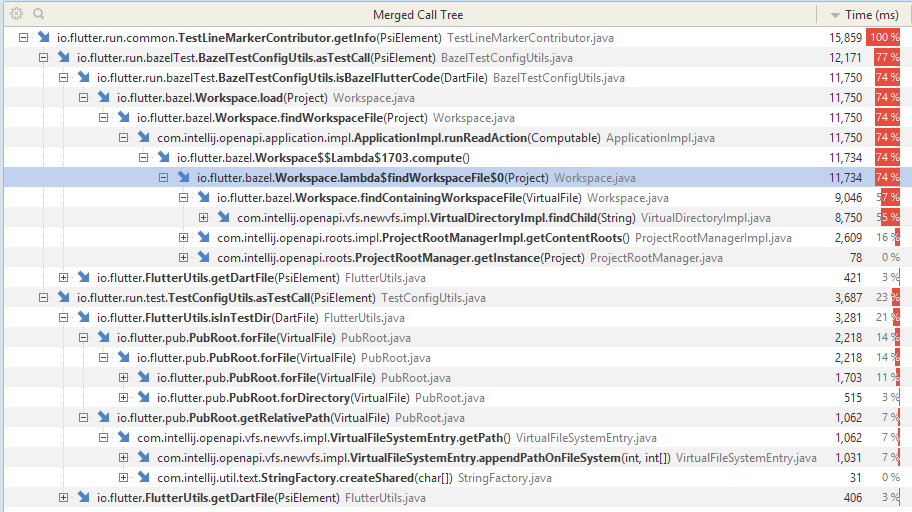
Task: Click call arrow icon beside TestLineMarkerContributor.getInfo
Action: [x=44, y=37]
